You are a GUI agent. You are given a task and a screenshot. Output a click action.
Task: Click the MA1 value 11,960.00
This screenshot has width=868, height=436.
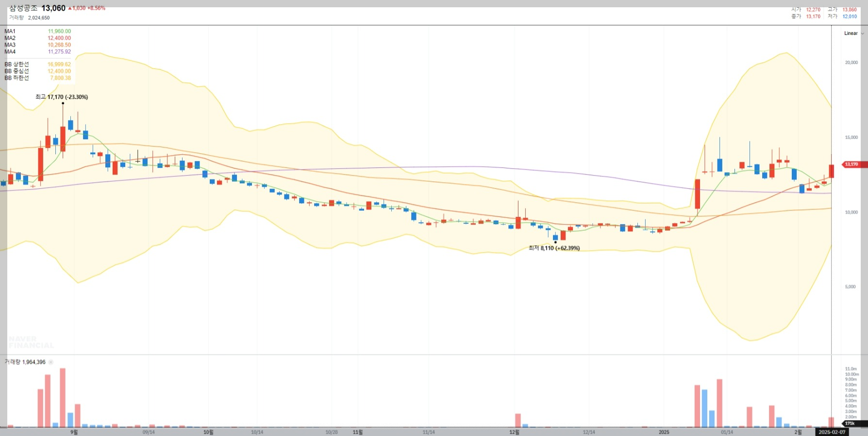59,32
